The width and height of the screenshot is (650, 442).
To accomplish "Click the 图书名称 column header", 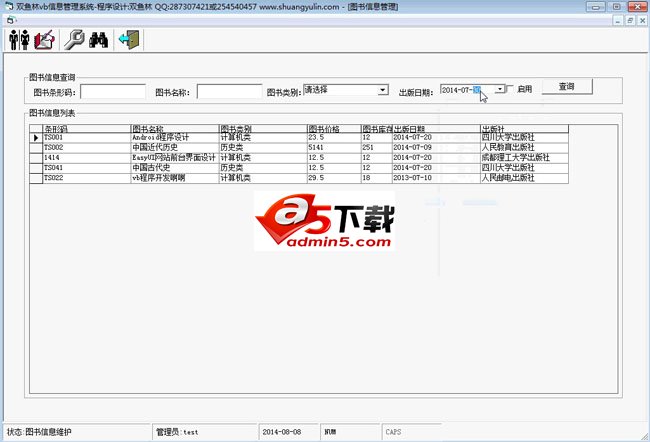I will (175, 129).
